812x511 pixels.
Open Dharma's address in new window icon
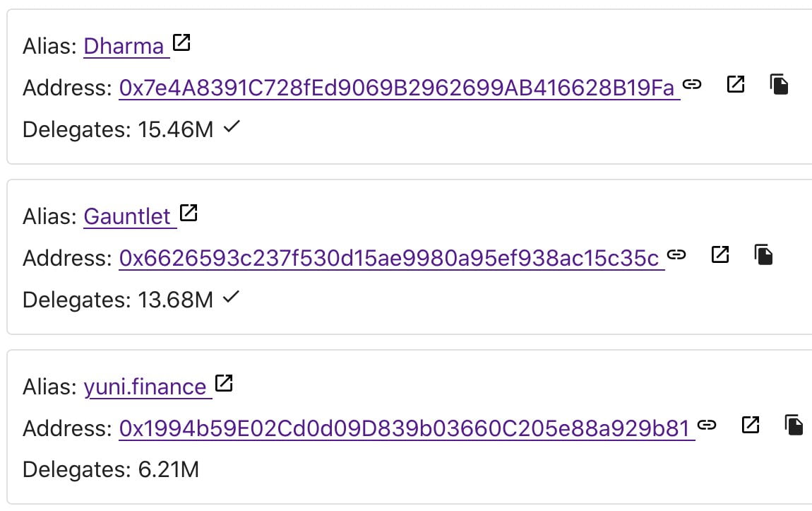pyautogui.click(x=736, y=85)
